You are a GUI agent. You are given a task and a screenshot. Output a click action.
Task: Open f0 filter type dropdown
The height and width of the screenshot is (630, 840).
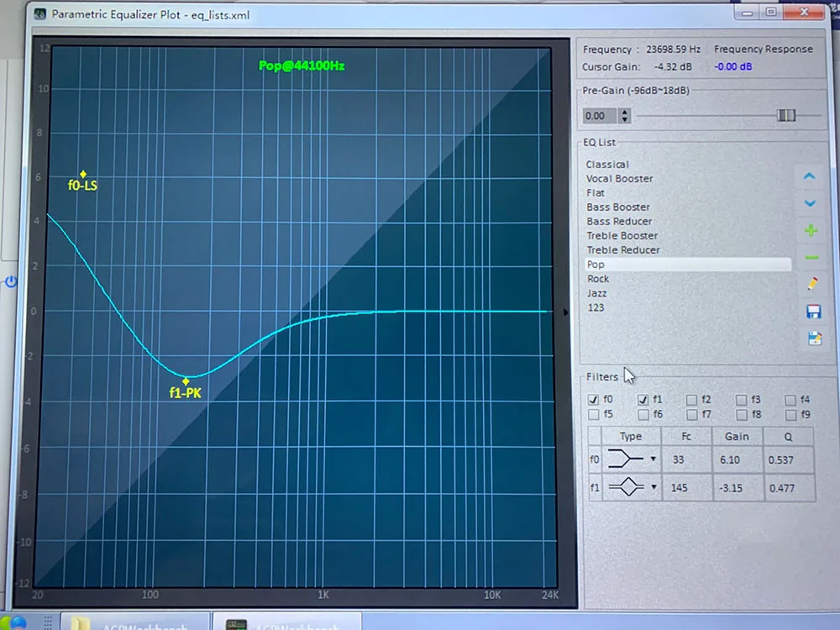(x=653, y=459)
